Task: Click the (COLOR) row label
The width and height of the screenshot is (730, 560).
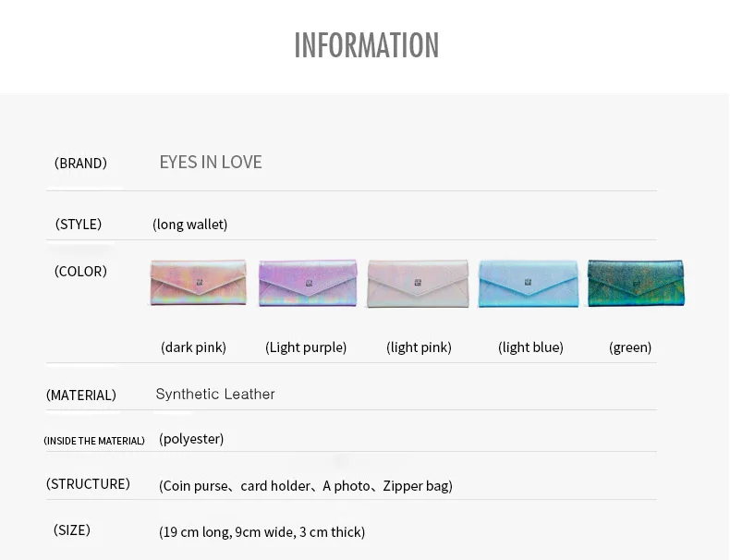Action: coord(80,272)
